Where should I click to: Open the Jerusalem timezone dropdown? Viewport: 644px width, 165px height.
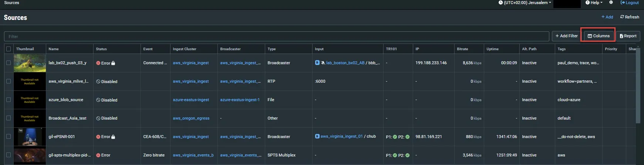[525, 3]
